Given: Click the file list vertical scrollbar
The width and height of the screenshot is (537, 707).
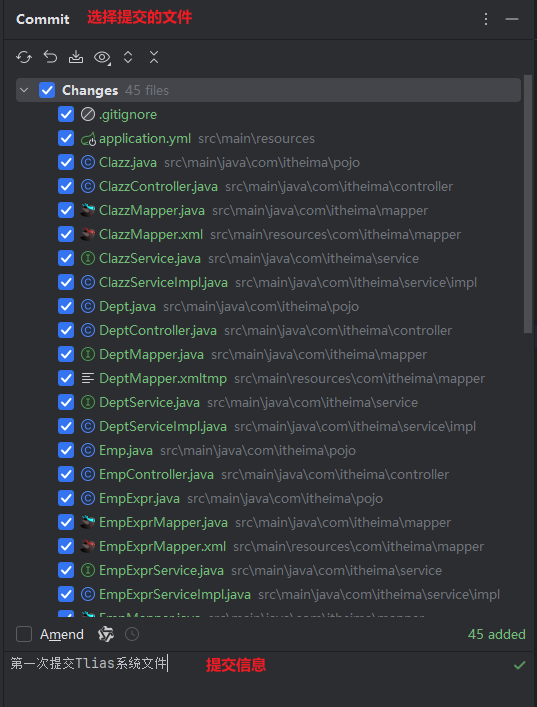Looking at the screenshot, I should 528,204.
